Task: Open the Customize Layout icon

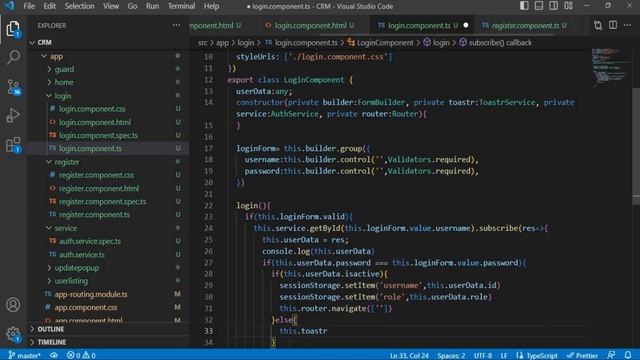Action: (x=569, y=6)
